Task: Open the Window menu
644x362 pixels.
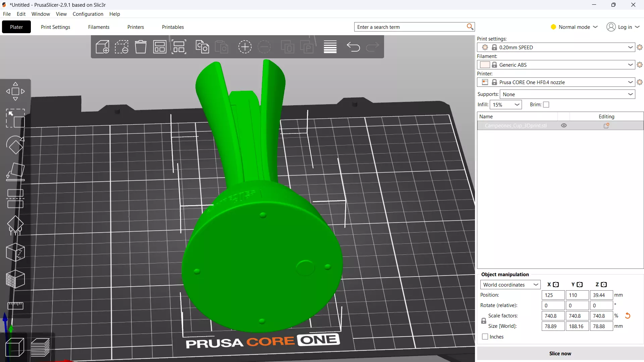Action: pyautogui.click(x=41, y=14)
